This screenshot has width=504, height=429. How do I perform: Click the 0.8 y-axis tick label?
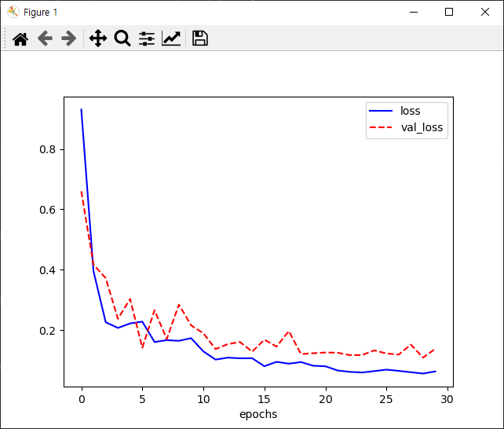49,149
